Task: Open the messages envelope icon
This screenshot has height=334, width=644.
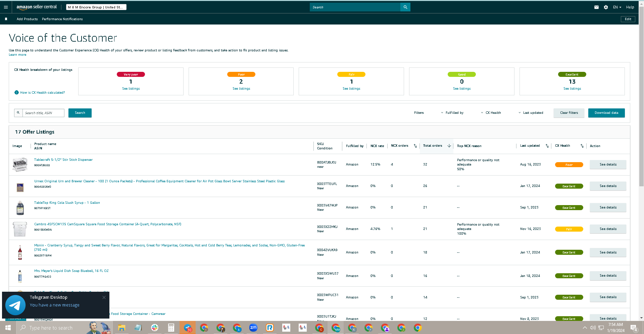Action: click(x=596, y=7)
